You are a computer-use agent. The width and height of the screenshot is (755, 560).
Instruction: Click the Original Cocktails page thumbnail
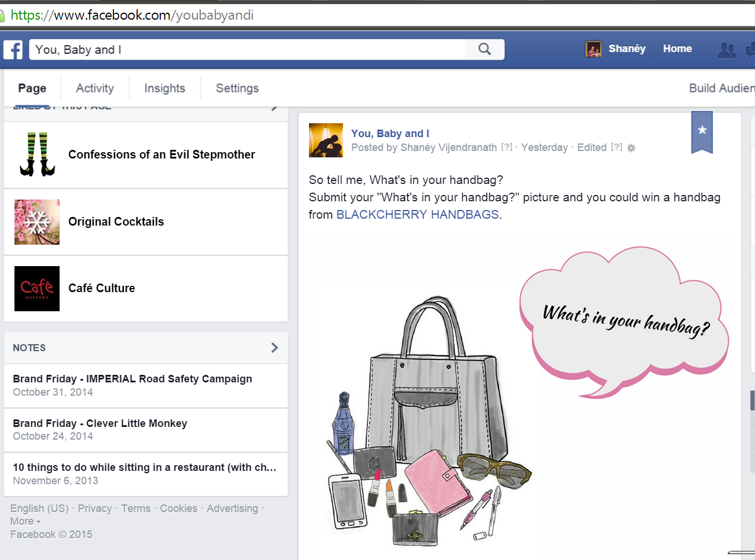coord(37,222)
